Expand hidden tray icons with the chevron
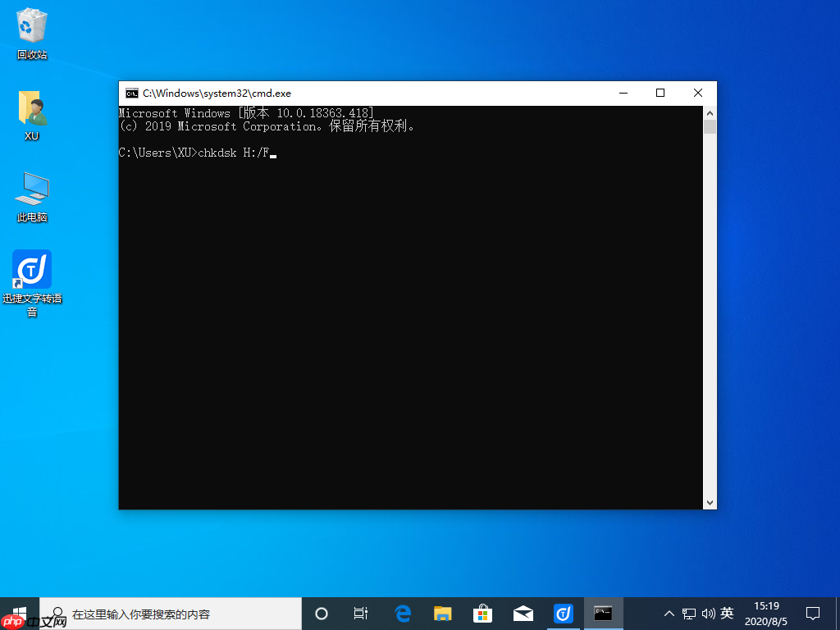 coord(669,613)
